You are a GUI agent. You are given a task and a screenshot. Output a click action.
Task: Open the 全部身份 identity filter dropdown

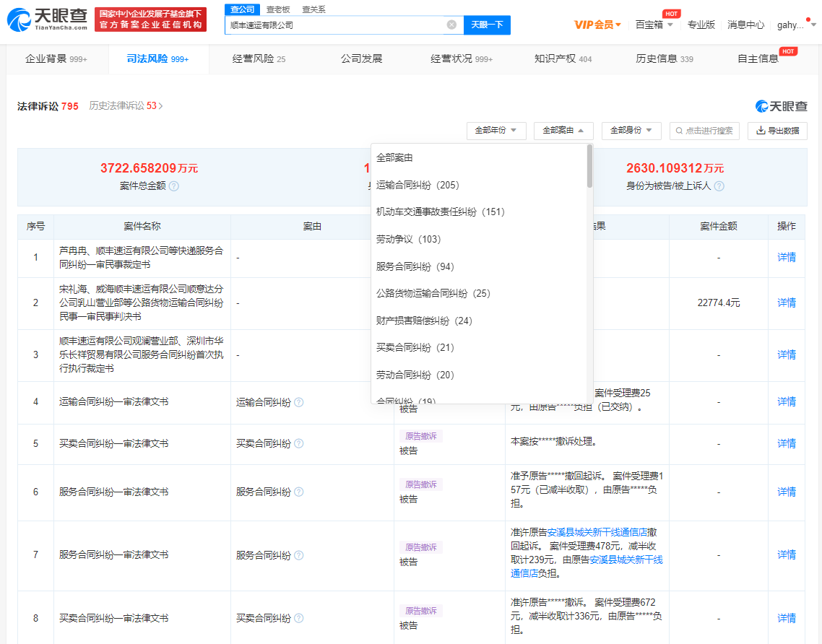pos(631,131)
